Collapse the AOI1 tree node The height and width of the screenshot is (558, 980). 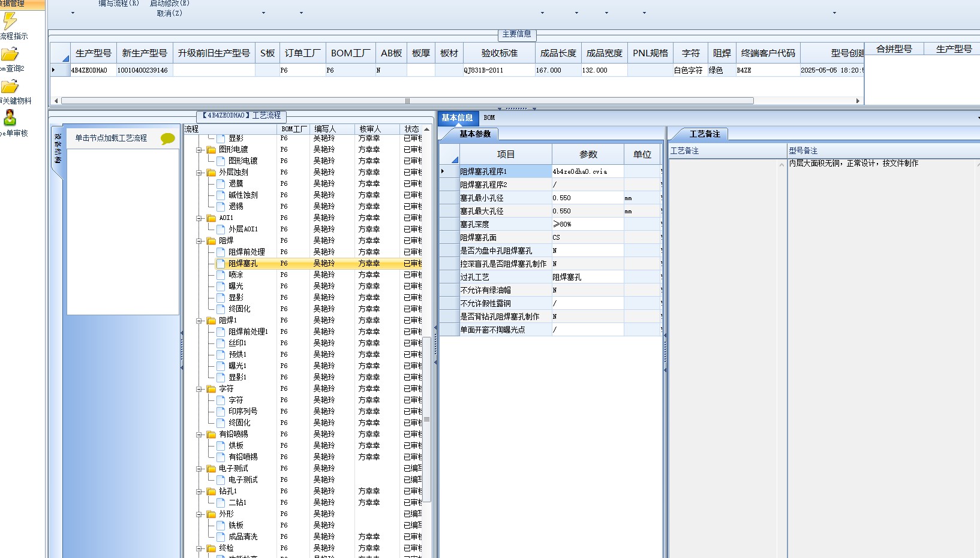[199, 218]
